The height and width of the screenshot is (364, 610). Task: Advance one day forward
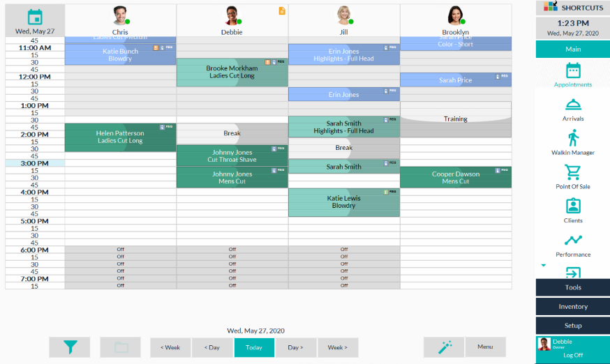click(296, 347)
